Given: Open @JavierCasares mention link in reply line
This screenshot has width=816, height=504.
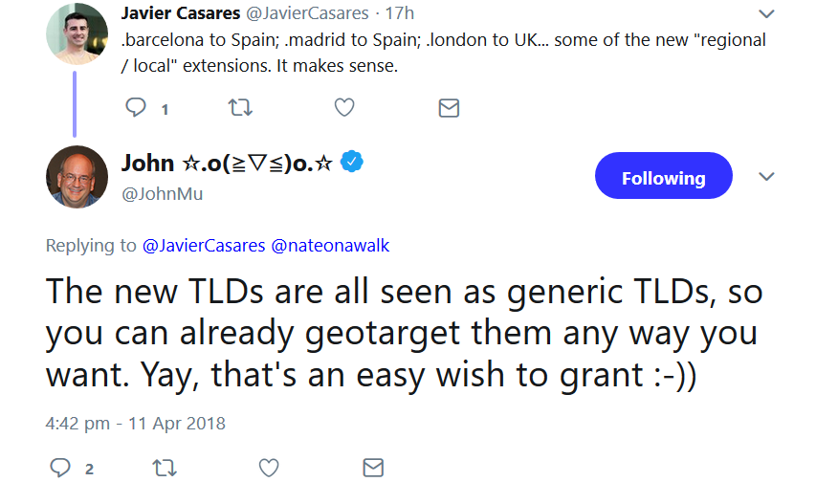Looking at the screenshot, I should coord(203,246).
